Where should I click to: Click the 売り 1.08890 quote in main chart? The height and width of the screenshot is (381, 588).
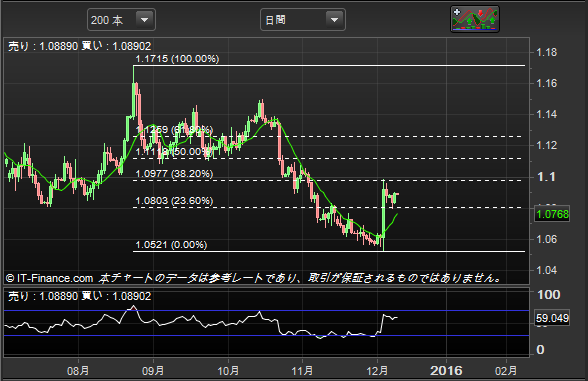tap(43, 46)
